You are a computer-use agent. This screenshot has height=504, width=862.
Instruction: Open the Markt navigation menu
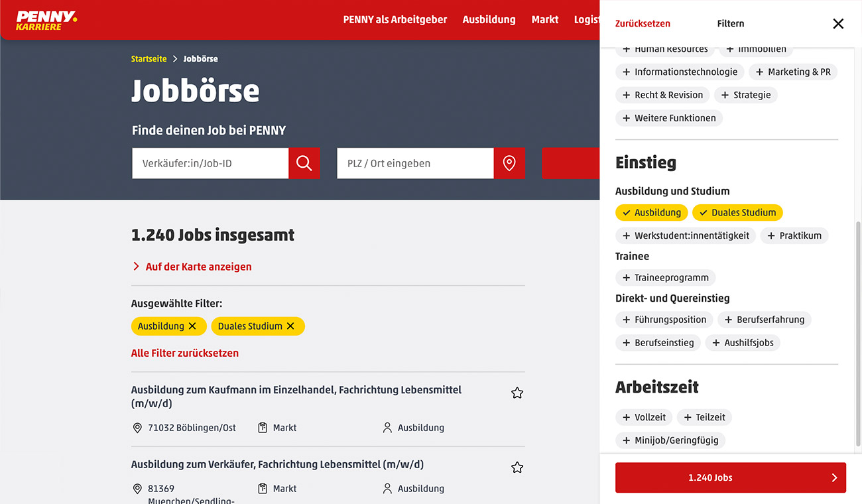[545, 20]
